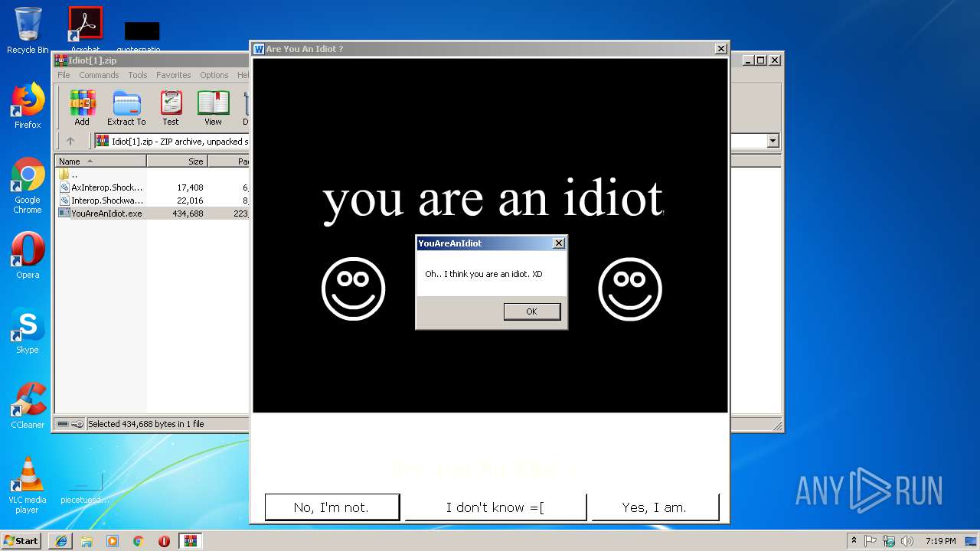
Task: Open the VLC media player desktop shortcut
Action: [x=28, y=485]
